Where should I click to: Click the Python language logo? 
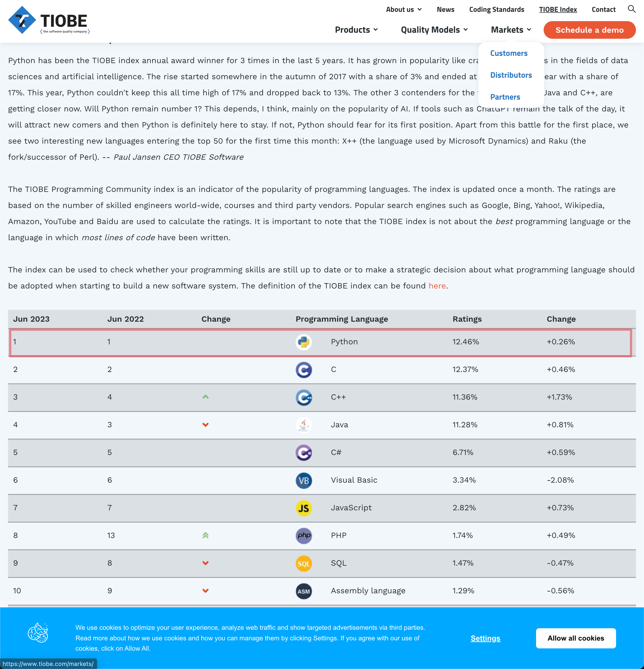(x=304, y=342)
